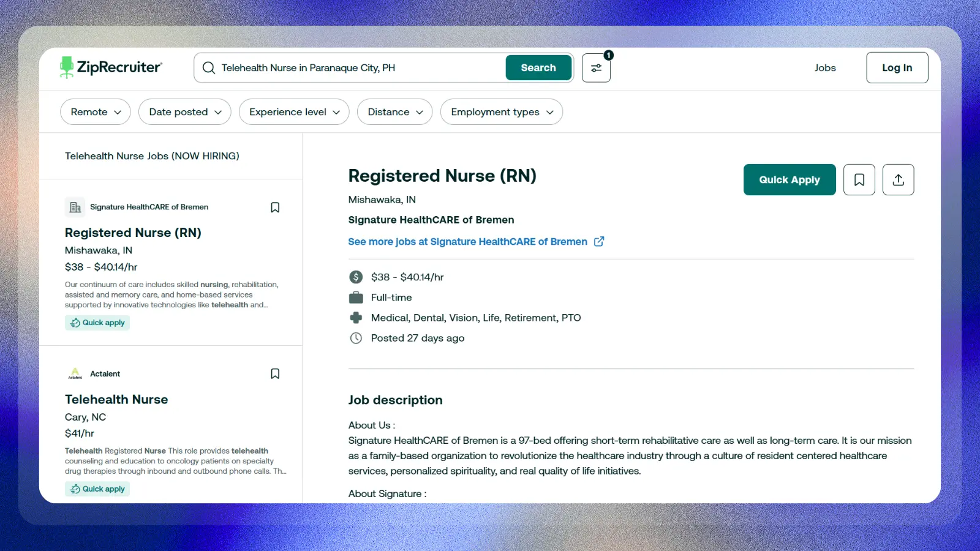Click the search magnifier icon

click(209, 68)
